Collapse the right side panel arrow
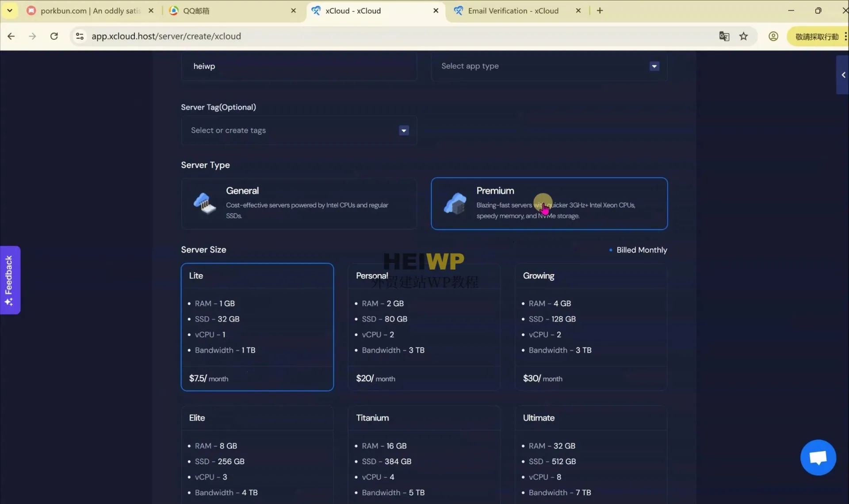This screenshot has height=504, width=849. [843, 75]
